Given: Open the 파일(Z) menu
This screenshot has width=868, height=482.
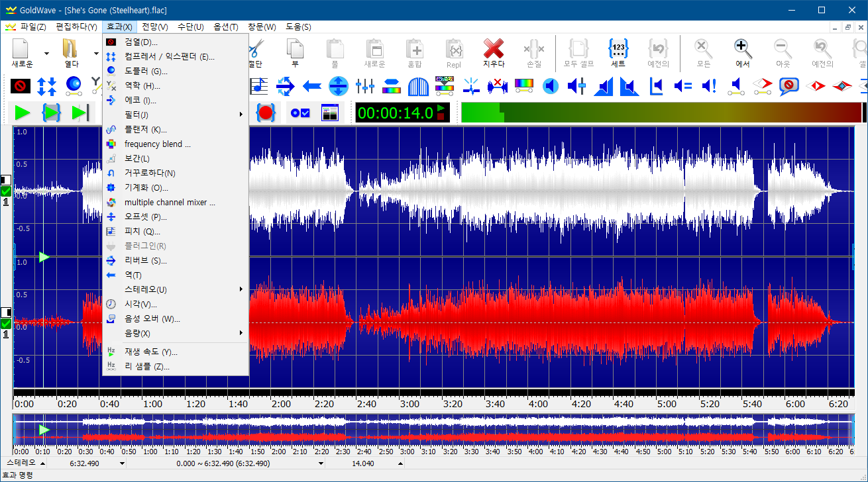Looking at the screenshot, I should pyautogui.click(x=32, y=26).
